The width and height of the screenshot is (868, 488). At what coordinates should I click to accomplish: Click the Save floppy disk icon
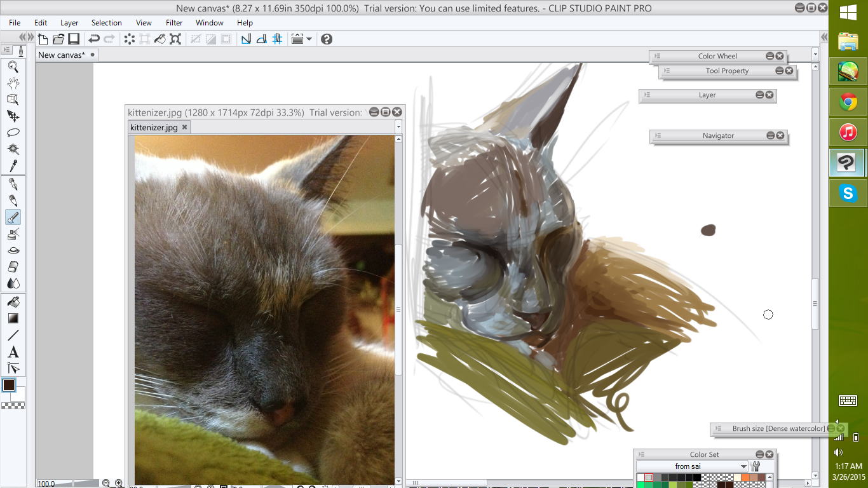tap(74, 39)
